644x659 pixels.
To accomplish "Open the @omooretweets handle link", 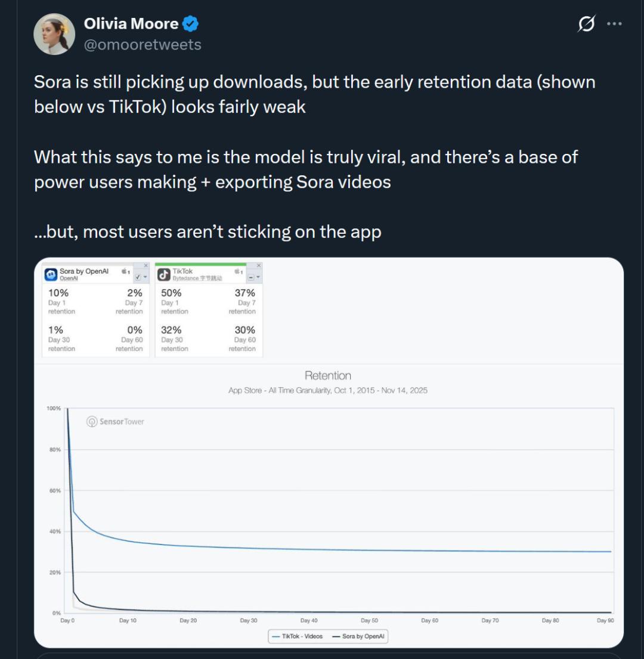I will click(x=143, y=45).
